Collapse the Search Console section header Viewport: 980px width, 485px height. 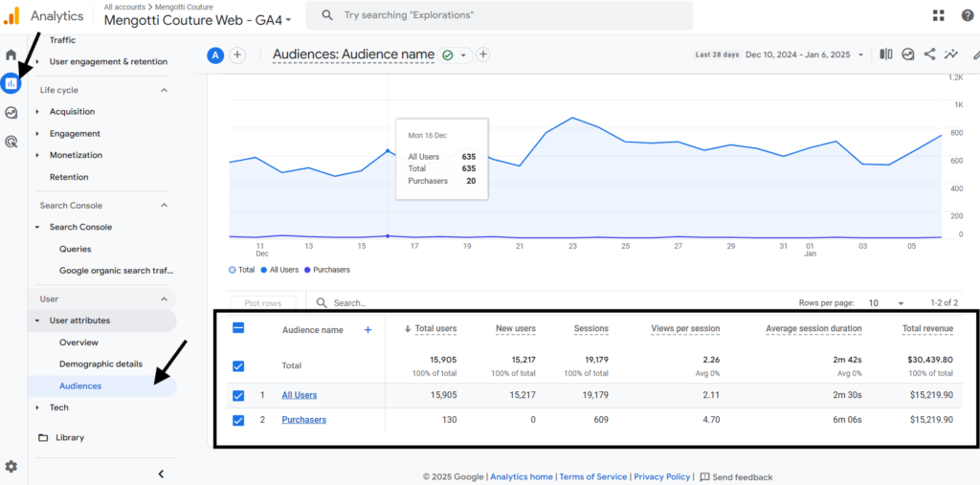pyautogui.click(x=164, y=205)
